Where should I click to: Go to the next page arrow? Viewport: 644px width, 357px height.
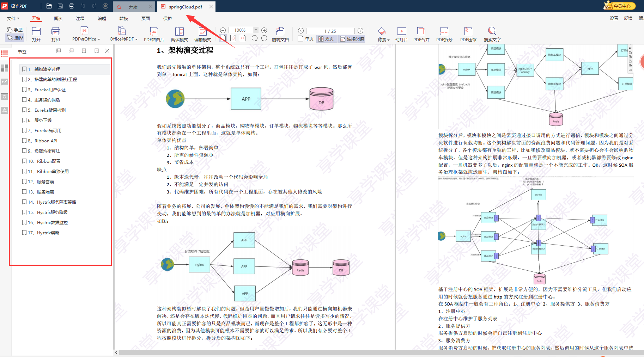(x=360, y=31)
